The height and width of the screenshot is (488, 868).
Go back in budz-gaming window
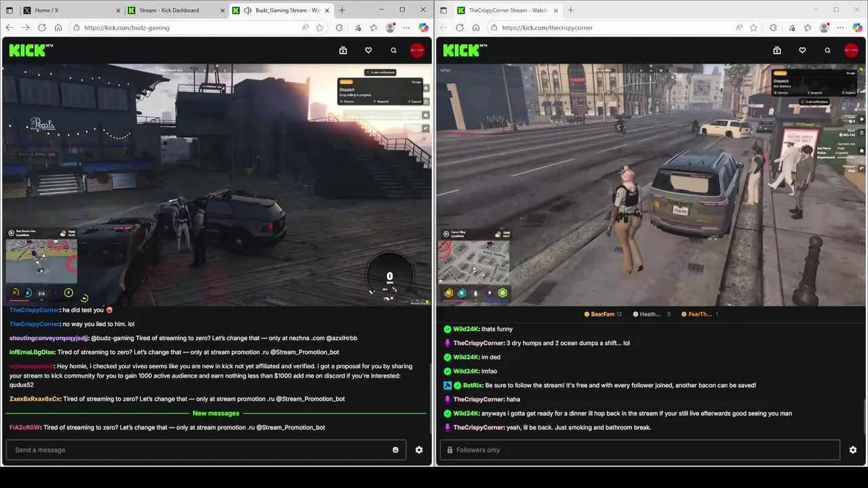(9, 28)
